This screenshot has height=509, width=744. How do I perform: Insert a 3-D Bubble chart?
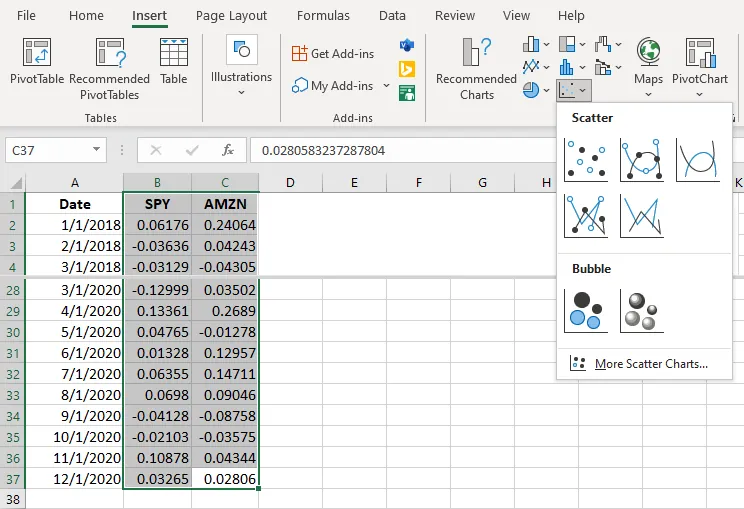coord(641,310)
